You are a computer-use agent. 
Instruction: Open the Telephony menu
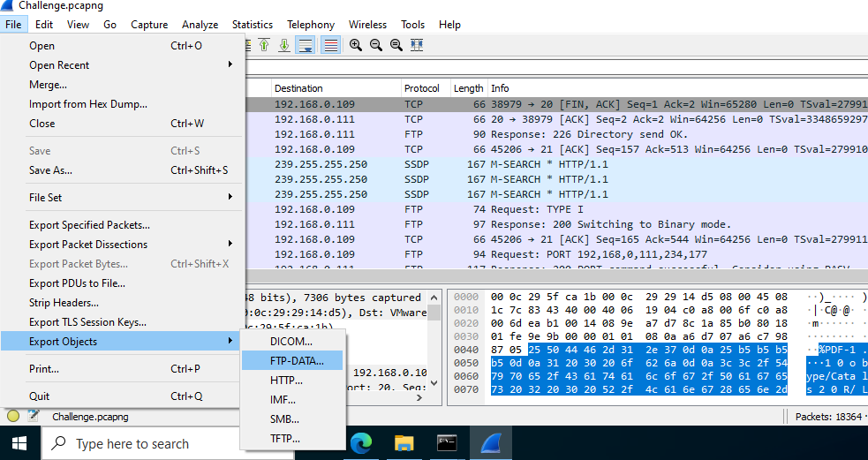coord(311,25)
